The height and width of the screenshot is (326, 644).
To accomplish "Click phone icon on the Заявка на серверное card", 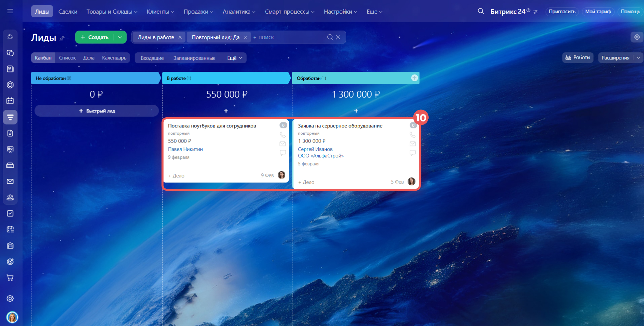I will pos(412,135).
